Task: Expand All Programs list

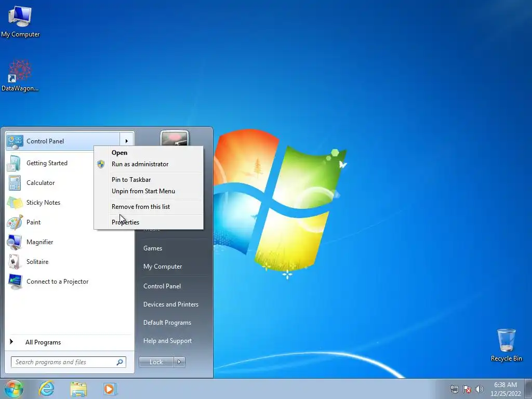Action: click(43, 342)
